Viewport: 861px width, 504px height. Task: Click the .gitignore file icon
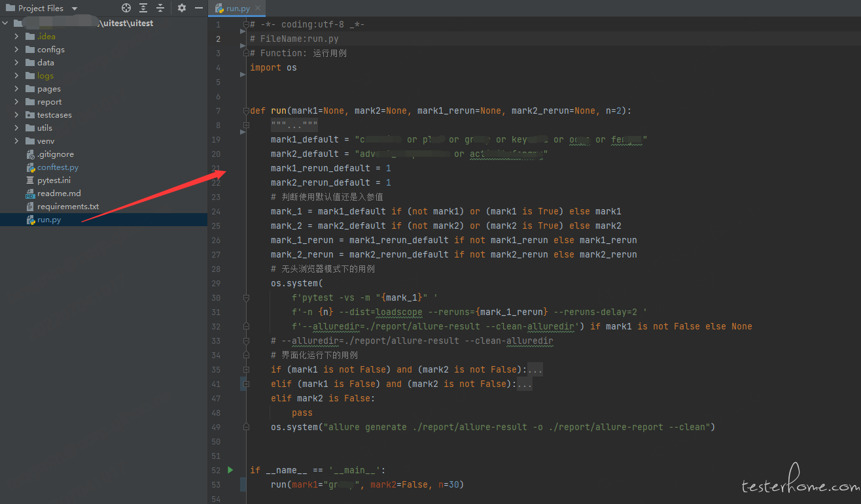pyautogui.click(x=30, y=154)
